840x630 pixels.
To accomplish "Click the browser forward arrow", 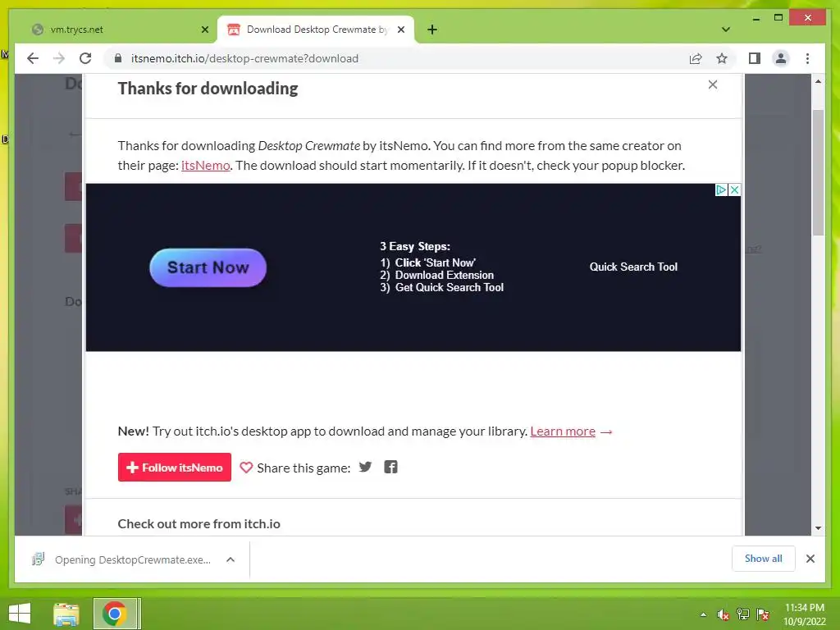I will pos(59,58).
